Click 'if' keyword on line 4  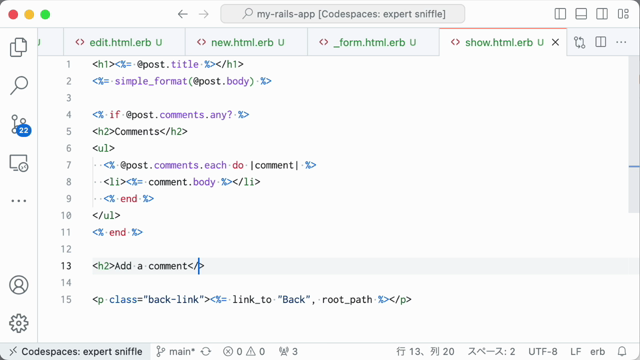point(114,115)
